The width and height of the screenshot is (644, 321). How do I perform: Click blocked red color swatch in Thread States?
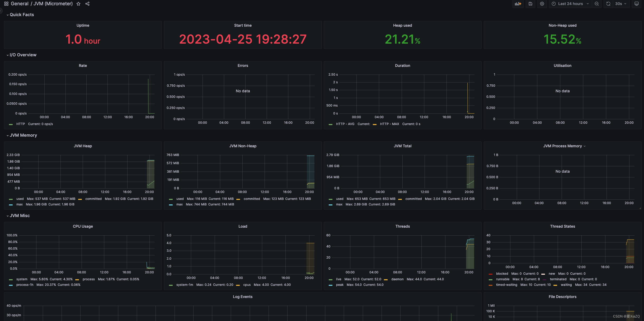tap(491, 274)
